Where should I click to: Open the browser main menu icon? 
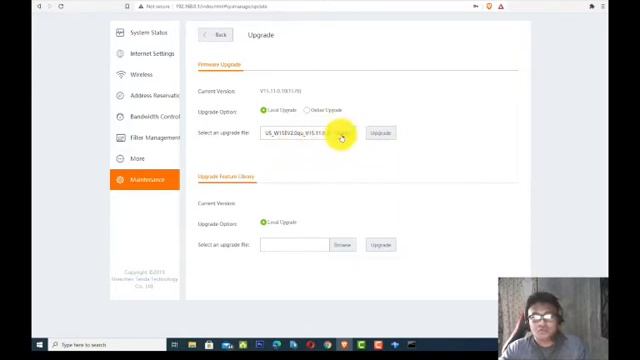pyautogui.click(x=603, y=7)
